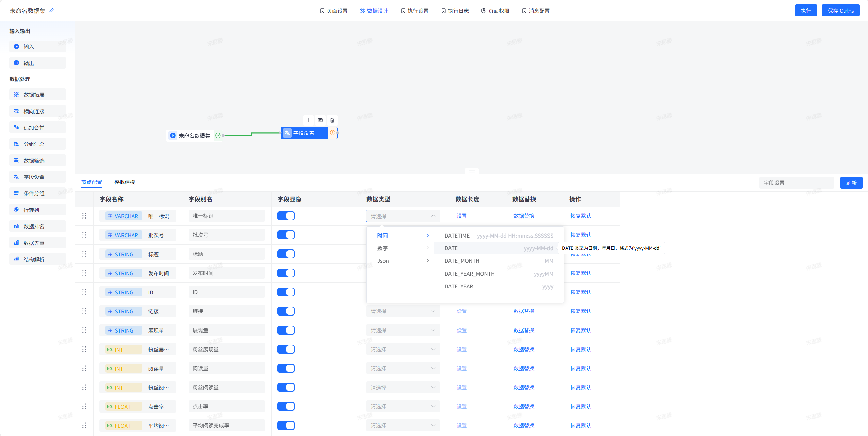The image size is (868, 436).
Task: Open data type dropdown for 链接 row
Action: 403,311
